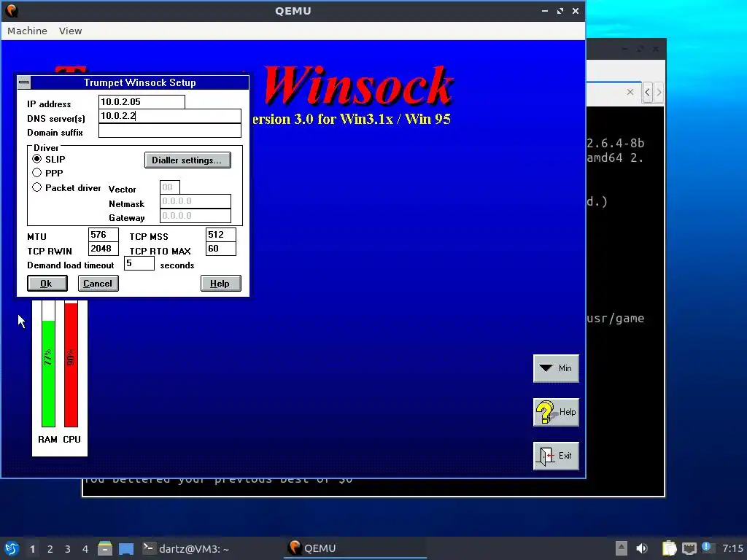Screen dimensions: 747x560
Task: Select the Packet driver radio button
Action: [36, 187]
